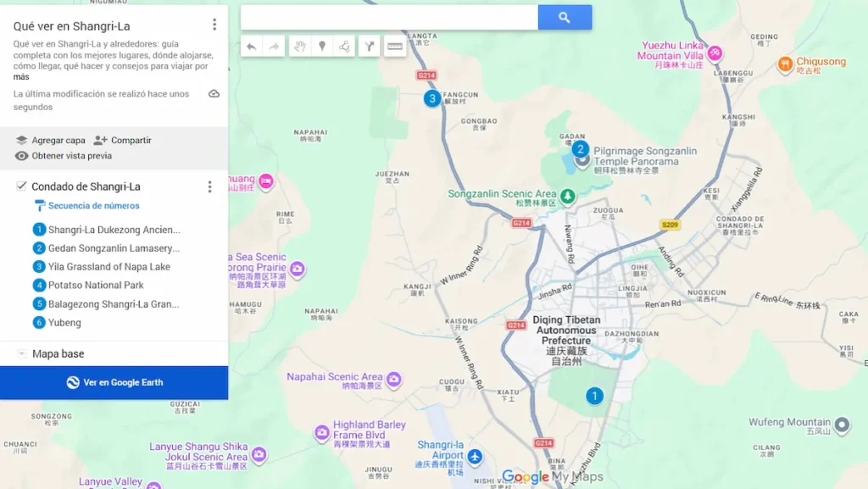Toggle the Condado de Shangri-La layer checkbox
This screenshot has width=868, height=489.
pos(21,186)
